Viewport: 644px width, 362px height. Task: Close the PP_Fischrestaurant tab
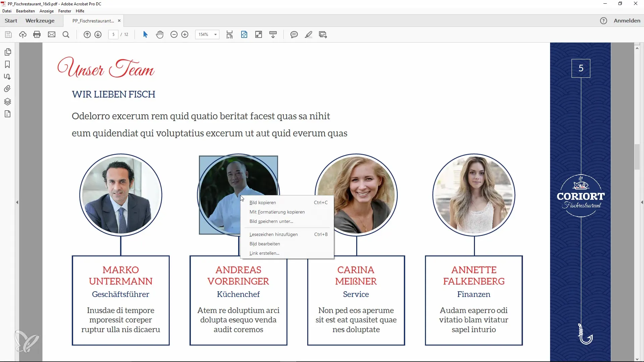point(119,21)
